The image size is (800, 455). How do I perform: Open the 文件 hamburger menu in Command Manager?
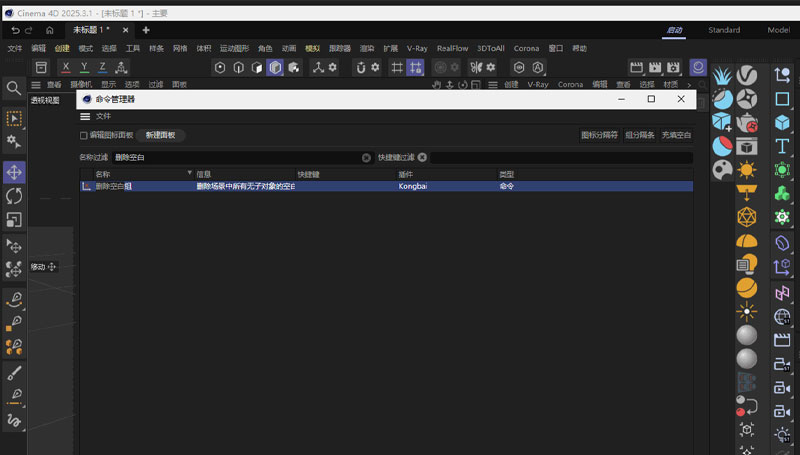tap(85, 116)
